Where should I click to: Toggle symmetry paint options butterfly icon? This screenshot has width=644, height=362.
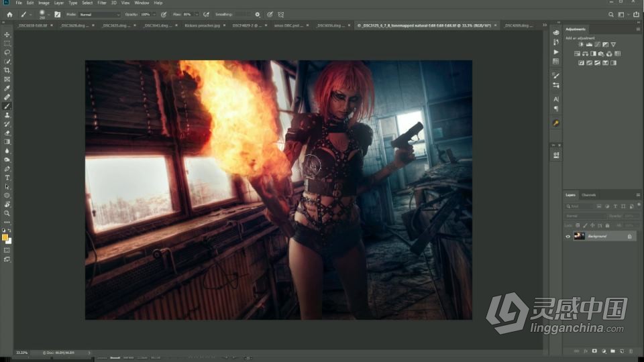[x=281, y=14]
